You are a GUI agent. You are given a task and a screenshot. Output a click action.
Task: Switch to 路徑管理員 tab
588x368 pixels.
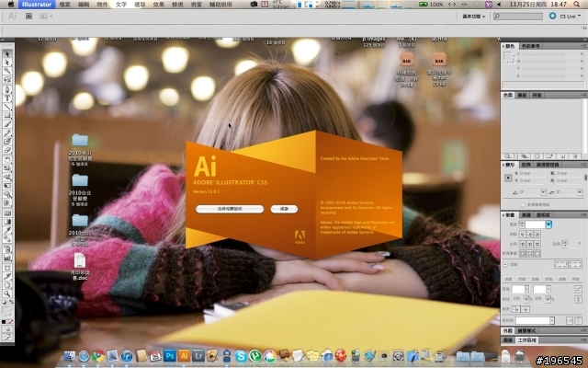tap(548, 165)
